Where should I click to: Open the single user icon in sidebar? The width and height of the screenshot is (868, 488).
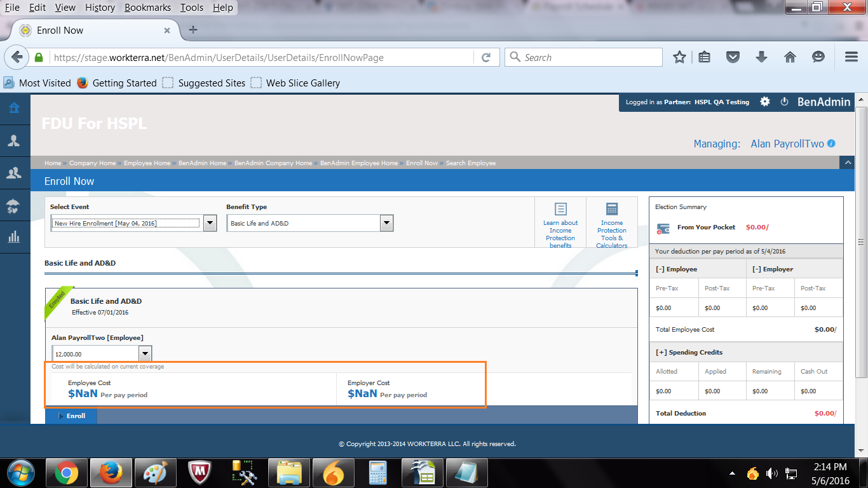pyautogui.click(x=14, y=140)
